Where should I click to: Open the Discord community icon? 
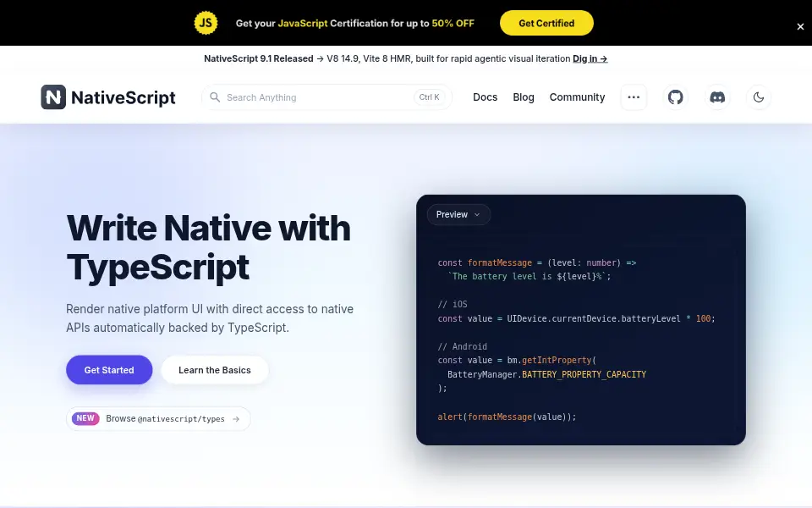click(717, 97)
